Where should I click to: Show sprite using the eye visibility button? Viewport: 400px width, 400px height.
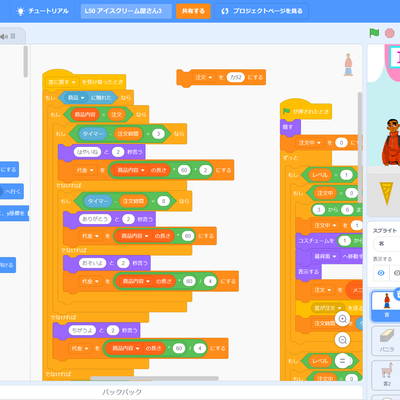pyautogui.click(x=381, y=273)
